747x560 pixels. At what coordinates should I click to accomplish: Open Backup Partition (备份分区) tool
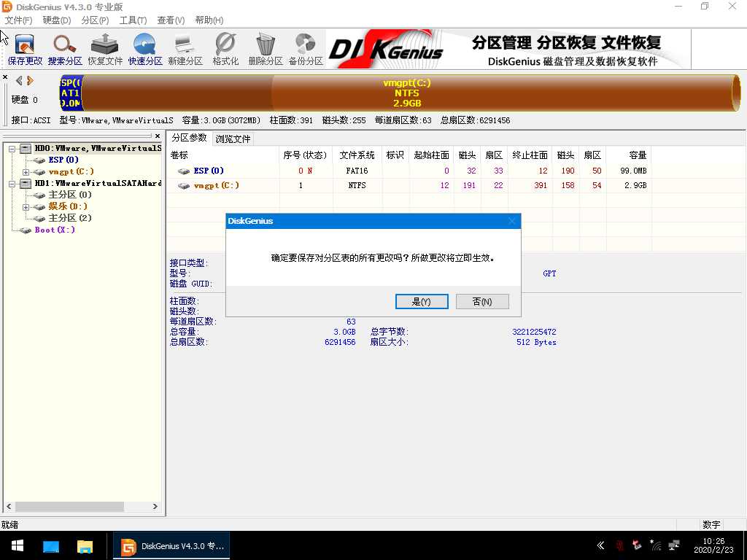coord(306,50)
